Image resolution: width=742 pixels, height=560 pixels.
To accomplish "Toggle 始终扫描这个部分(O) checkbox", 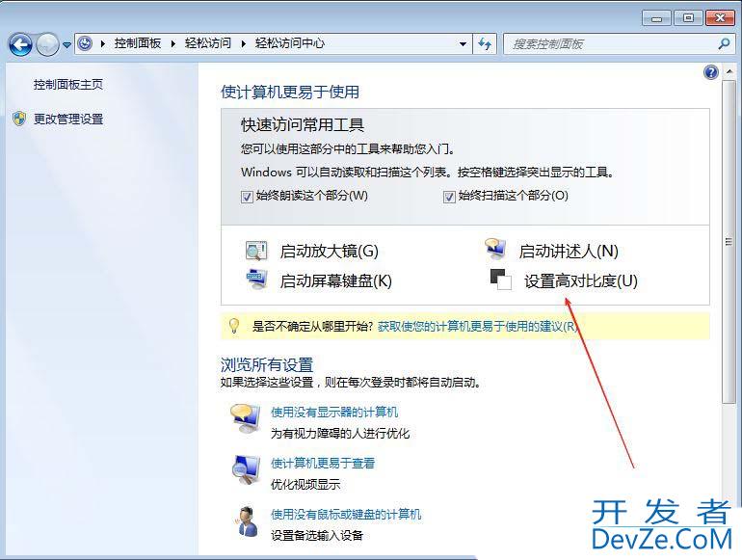I will tap(449, 197).
